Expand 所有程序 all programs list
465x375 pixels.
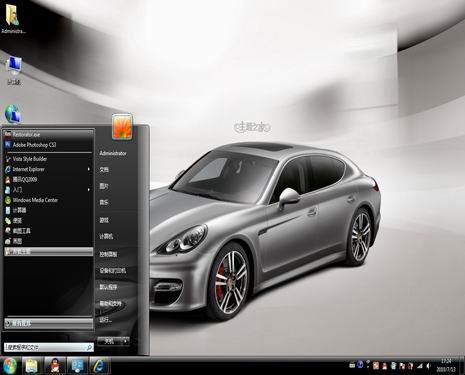(x=48, y=323)
